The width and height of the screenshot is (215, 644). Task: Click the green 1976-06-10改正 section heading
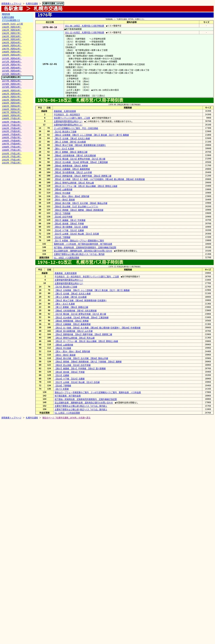(124, 100)
